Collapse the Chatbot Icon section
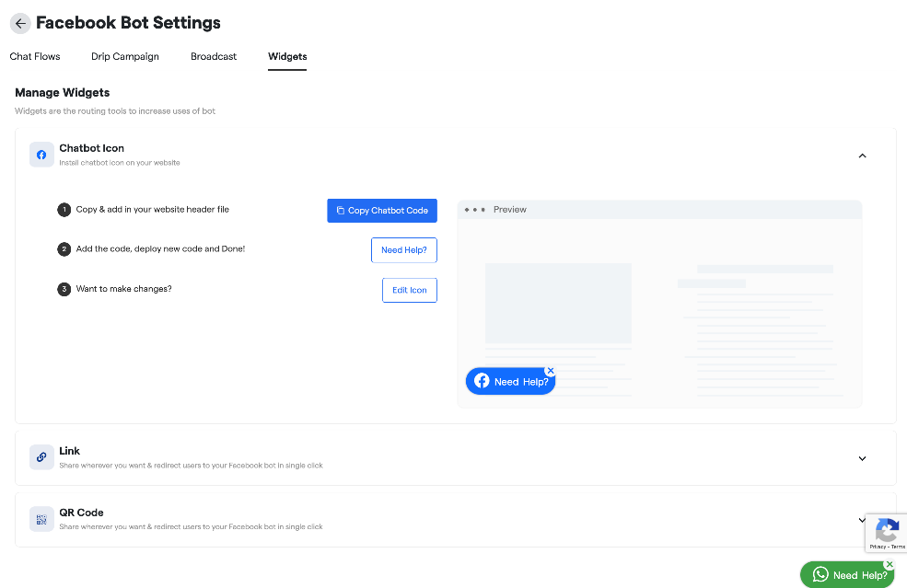Image resolution: width=907 pixels, height=588 pixels. (x=862, y=156)
